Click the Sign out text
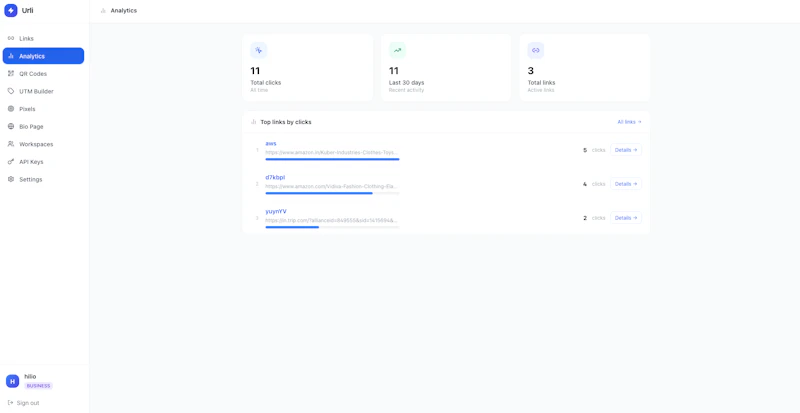The image size is (800, 413). (28, 403)
